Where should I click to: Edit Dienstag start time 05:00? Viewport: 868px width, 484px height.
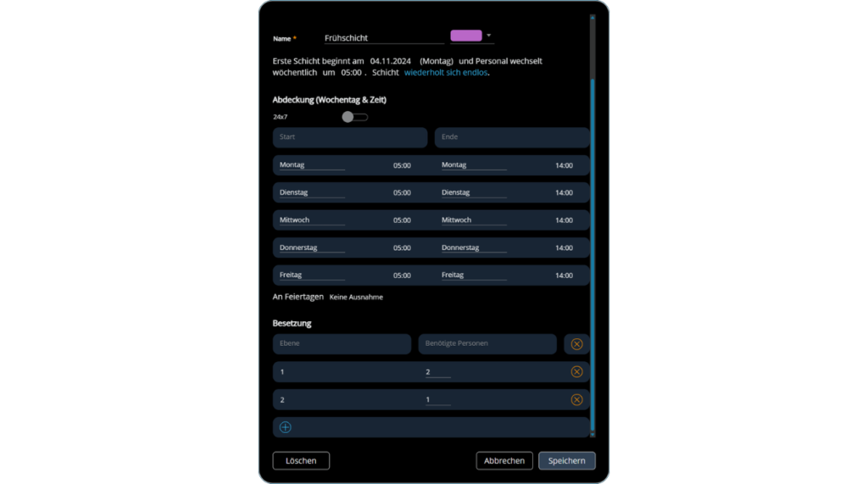402,192
